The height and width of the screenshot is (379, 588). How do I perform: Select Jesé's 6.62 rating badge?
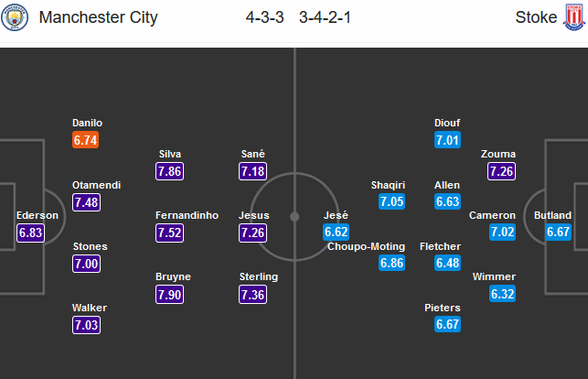tap(336, 232)
